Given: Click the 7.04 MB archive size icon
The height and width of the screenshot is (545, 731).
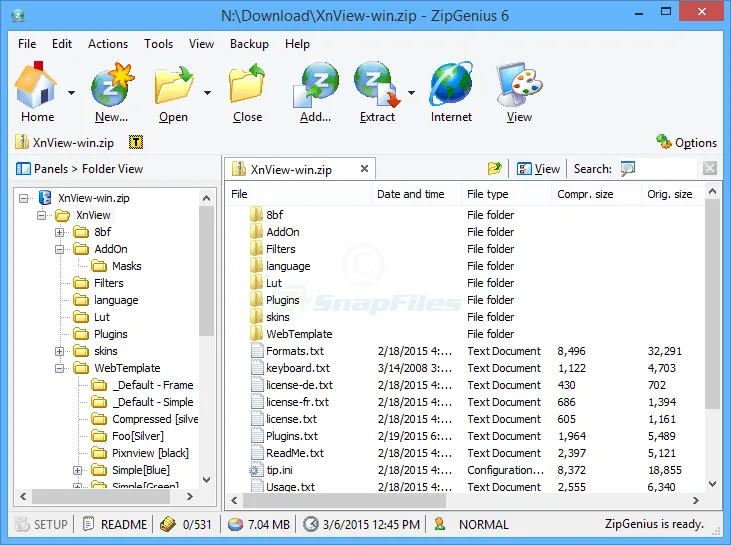Looking at the screenshot, I should tap(235, 524).
